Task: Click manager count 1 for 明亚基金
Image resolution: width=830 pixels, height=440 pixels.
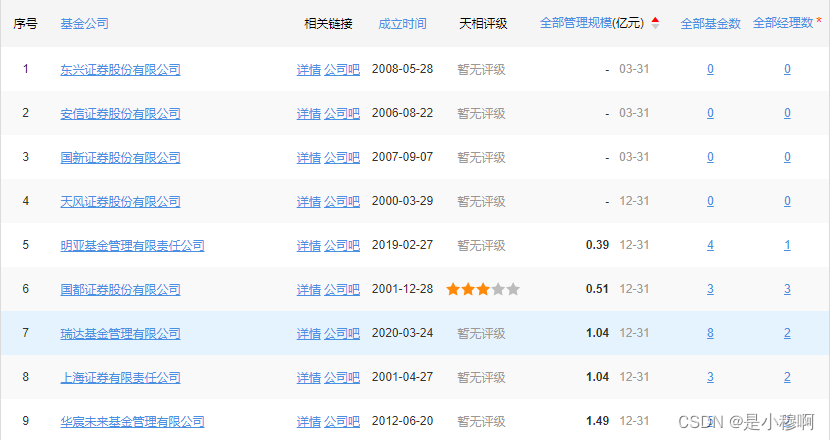Action: point(787,245)
